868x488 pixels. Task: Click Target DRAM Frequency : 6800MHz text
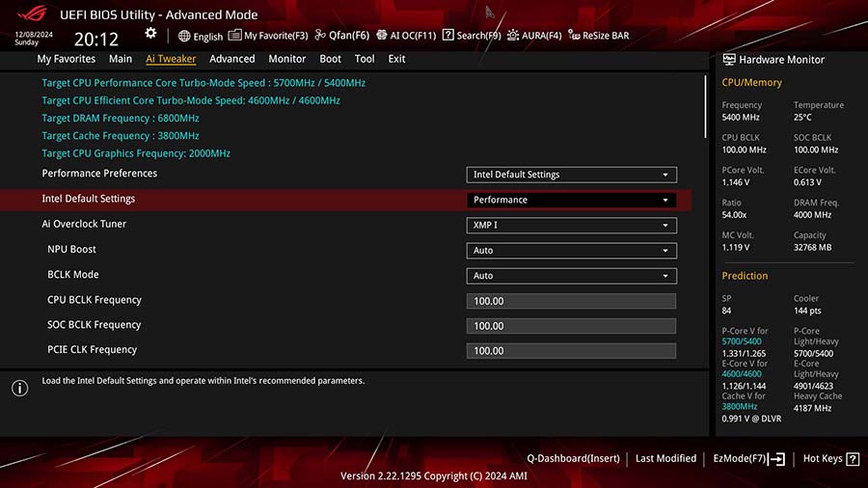click(121, 119)
